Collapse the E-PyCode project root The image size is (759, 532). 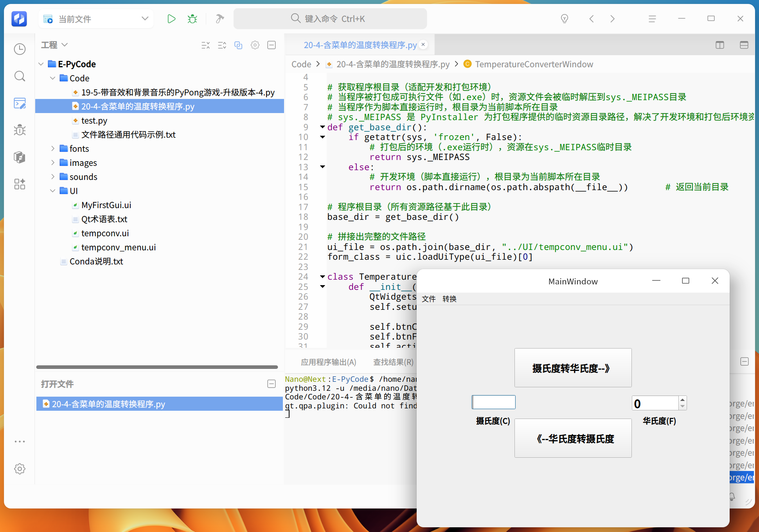tap(41, 64)
